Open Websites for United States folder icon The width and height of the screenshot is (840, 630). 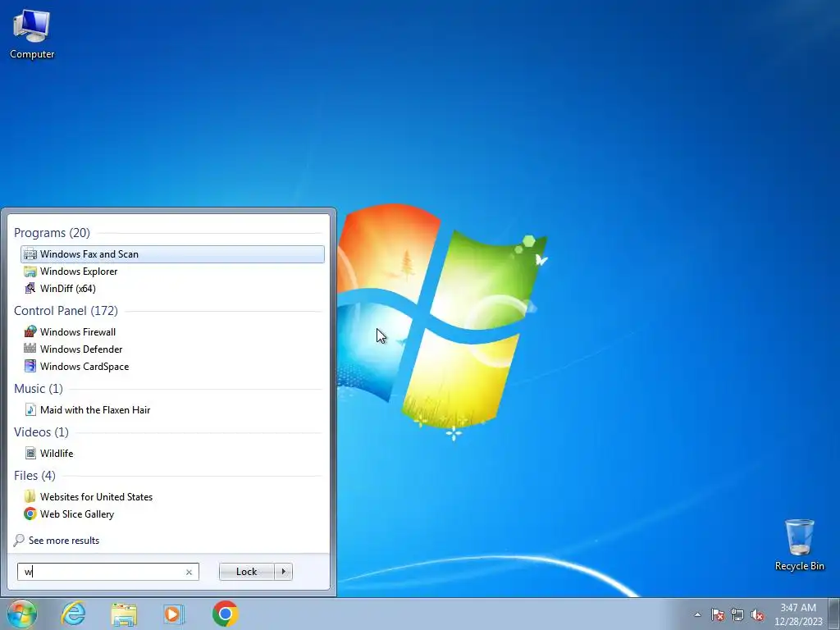pos(30,496)
